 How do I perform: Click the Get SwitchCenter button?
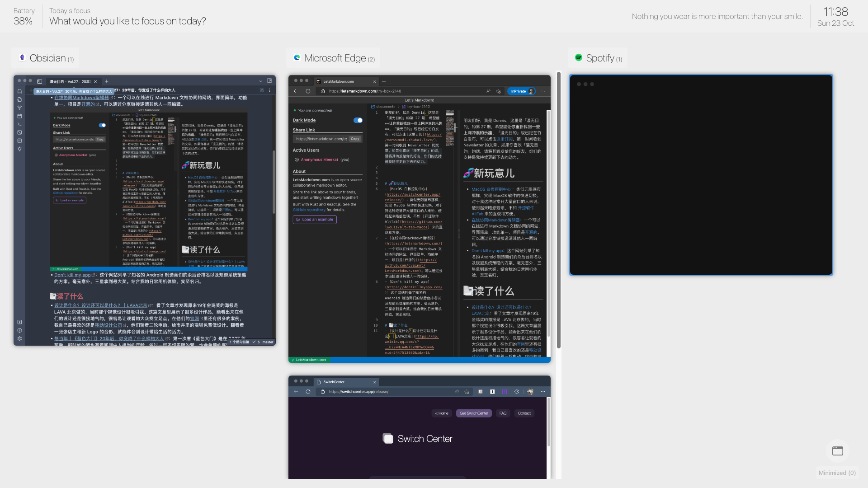click(x=474, y=413)
